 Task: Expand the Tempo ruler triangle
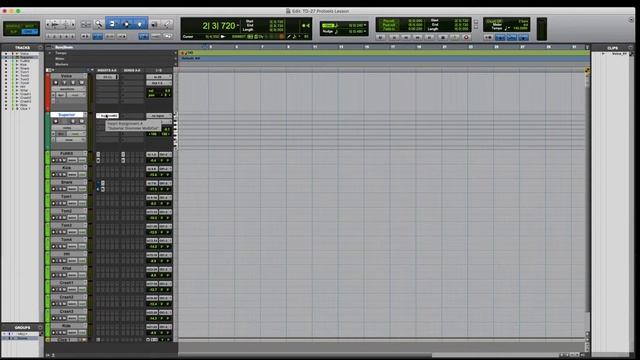point(50,53)
